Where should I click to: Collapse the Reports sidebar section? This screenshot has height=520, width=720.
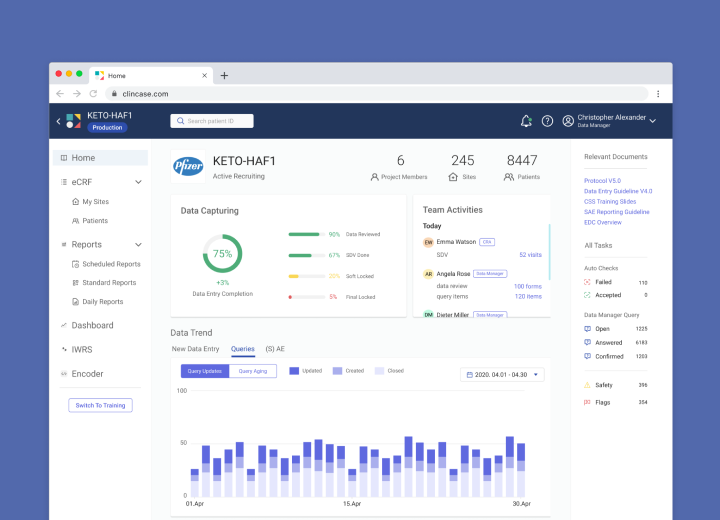coord(138,245)
